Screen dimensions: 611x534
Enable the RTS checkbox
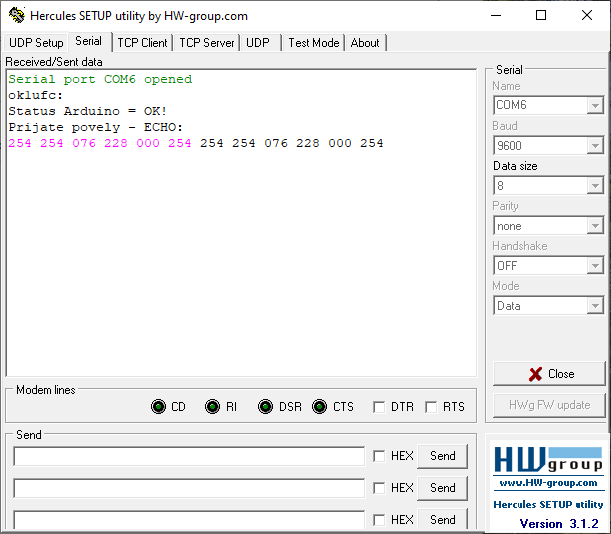click(x=431, y=407)
